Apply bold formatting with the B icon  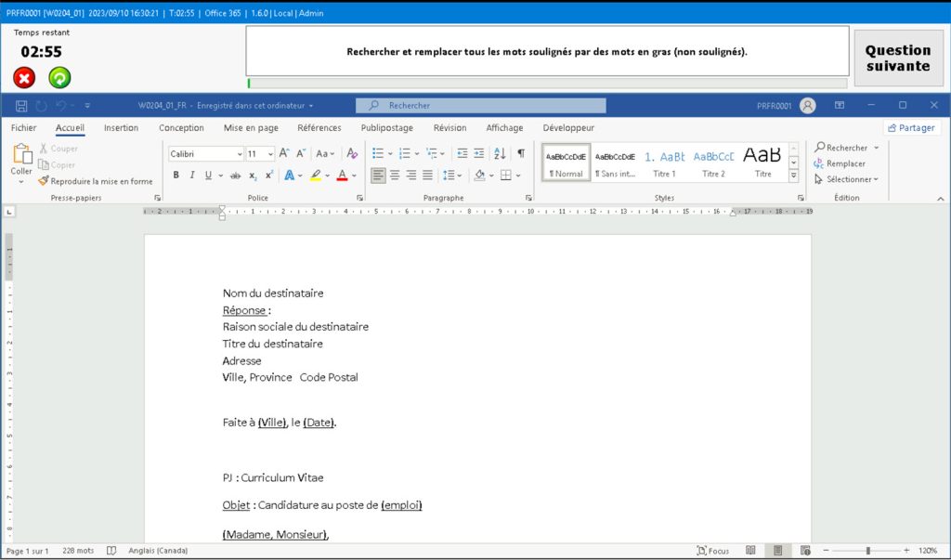176,174
